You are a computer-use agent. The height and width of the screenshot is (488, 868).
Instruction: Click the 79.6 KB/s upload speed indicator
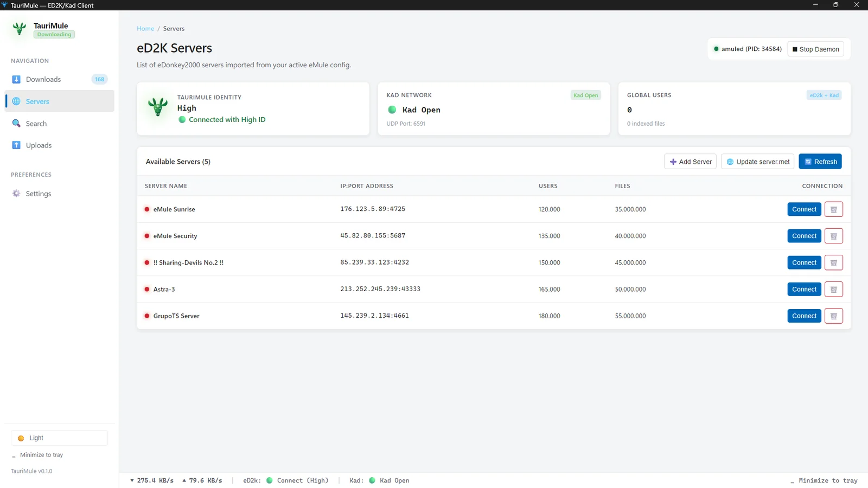click(202, 480)
